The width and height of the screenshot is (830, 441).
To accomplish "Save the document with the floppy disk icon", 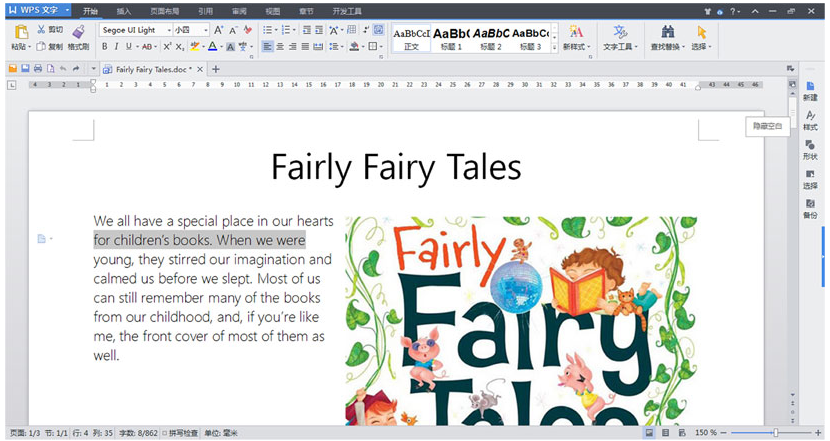I will coord(25,69).
